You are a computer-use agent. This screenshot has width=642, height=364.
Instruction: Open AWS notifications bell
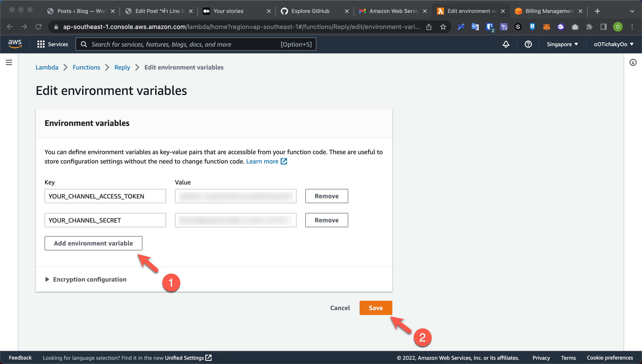pos(505,44)
